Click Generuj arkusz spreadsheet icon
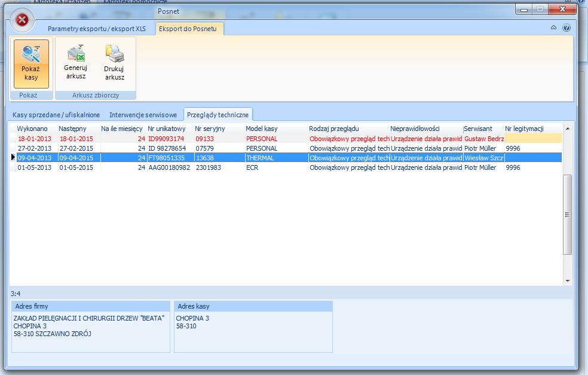Screen dimensions: 588x375 pyautogui.click(x=76, y=53)
